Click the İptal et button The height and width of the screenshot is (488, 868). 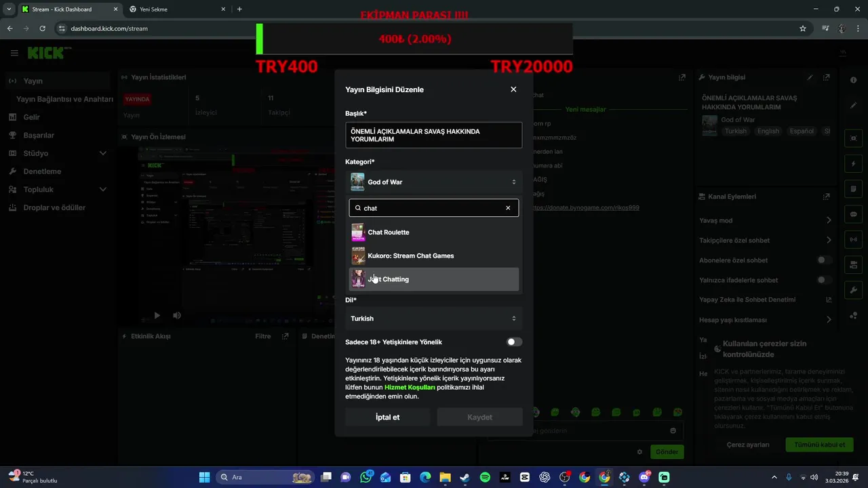pyautogui.click(x=387, y=417)
